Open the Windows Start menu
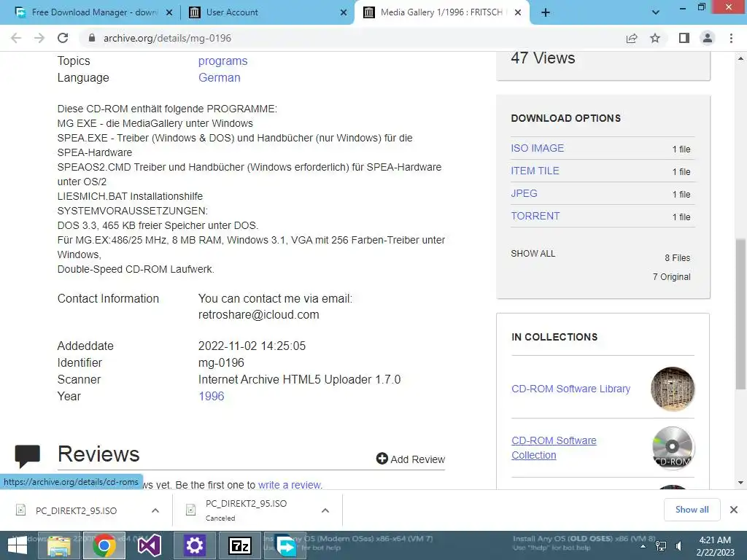 18,545
